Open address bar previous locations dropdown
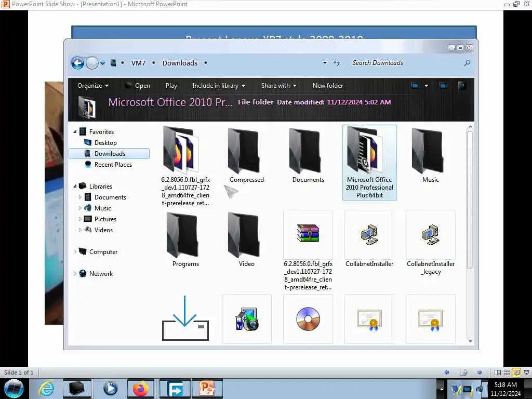Screen dimensions: 532x399 point(325,63)
